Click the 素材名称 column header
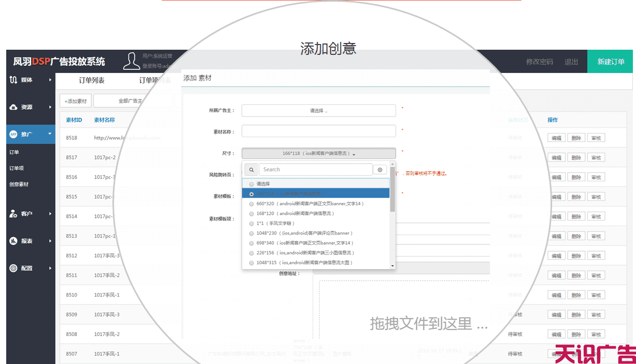The height and width of the screenshot is (364, 636). (105, 120)
